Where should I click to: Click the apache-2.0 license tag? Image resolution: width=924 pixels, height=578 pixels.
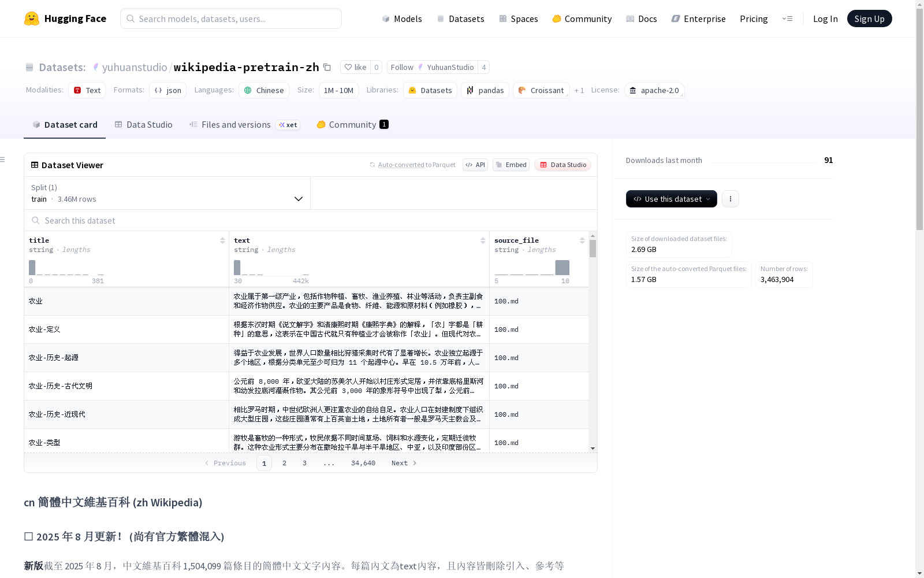pyautogui.click(x=654, y=90)
